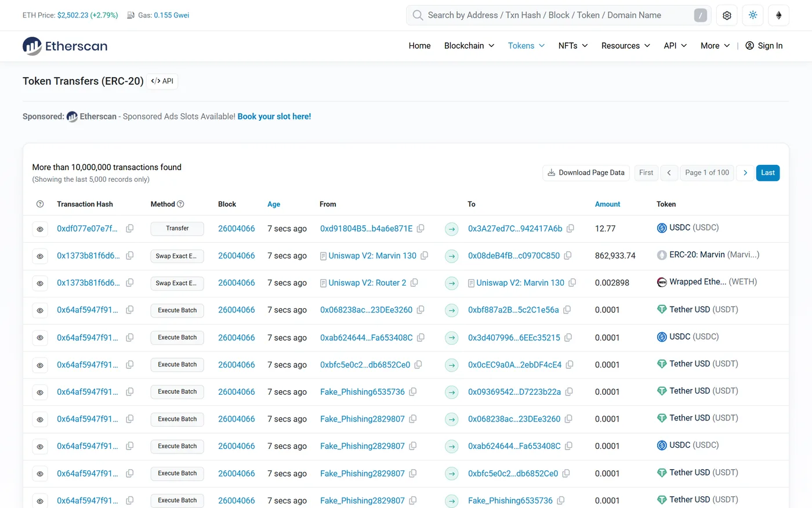Open sender address 0xd91804B5...b4a6e871E
This screenshot has height=508, width=812.
point(367,229)
